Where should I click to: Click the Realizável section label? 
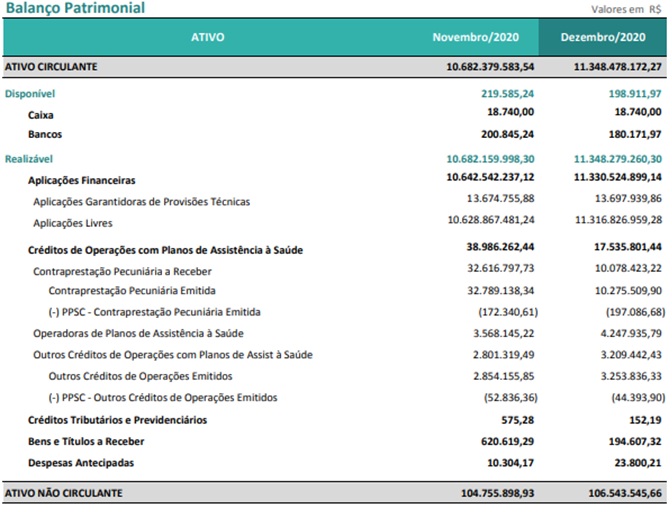(29, 159)
